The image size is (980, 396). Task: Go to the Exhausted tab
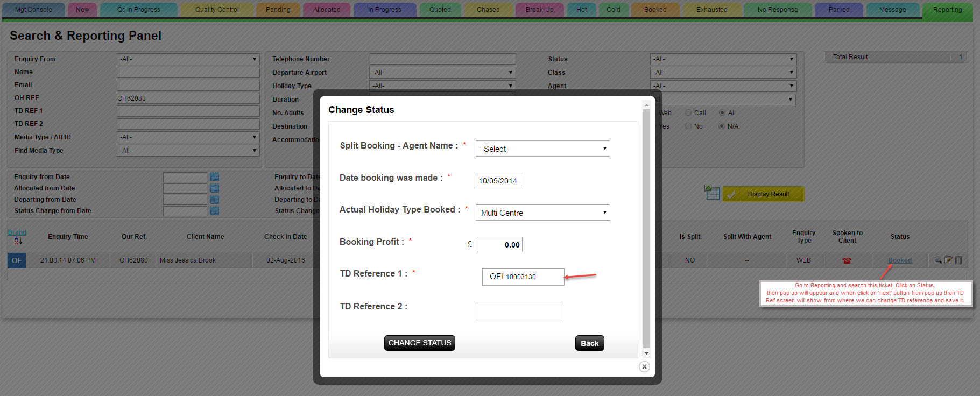point(711,10)
